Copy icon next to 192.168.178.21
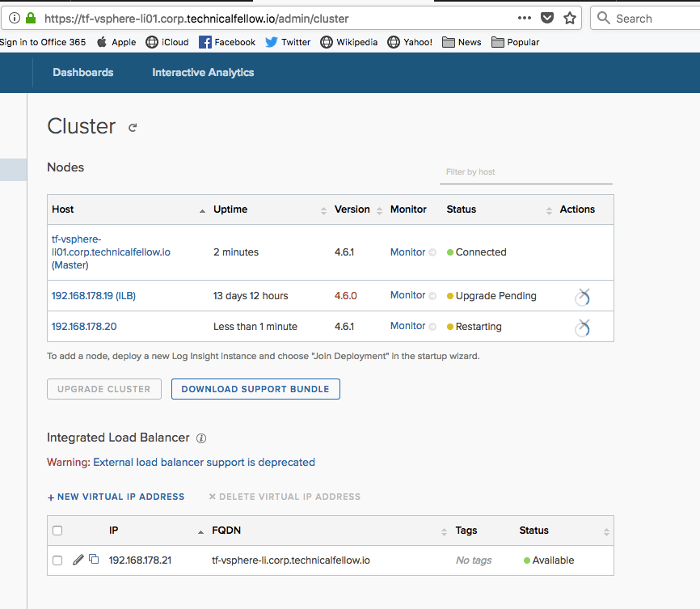The image size is (700, 609). (94, 559)
